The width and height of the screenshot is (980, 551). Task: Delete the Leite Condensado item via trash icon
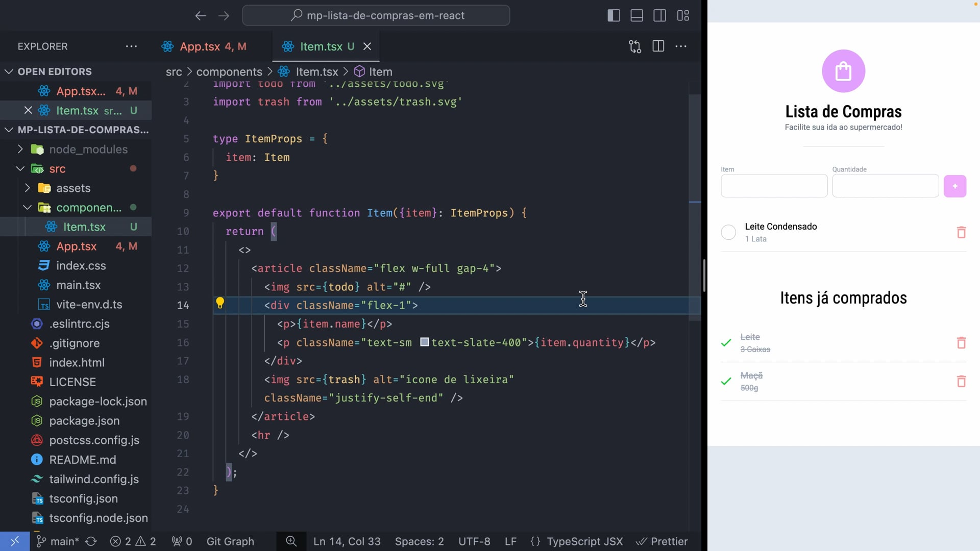coord(961,233)
